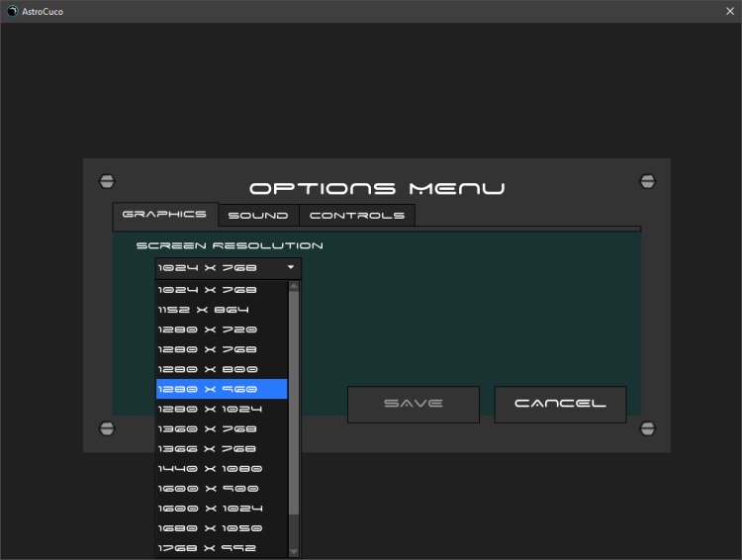
Task: Select the Graphics tab
Action: click(x=164, y=215)
